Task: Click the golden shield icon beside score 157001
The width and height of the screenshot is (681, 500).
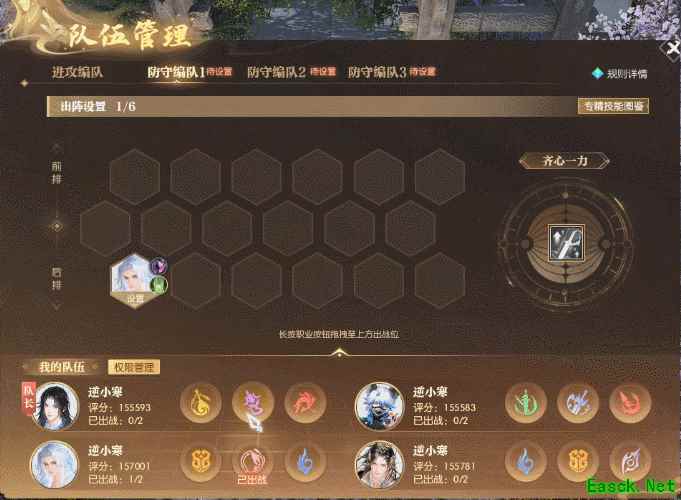Action: click(x=201, y=462)
